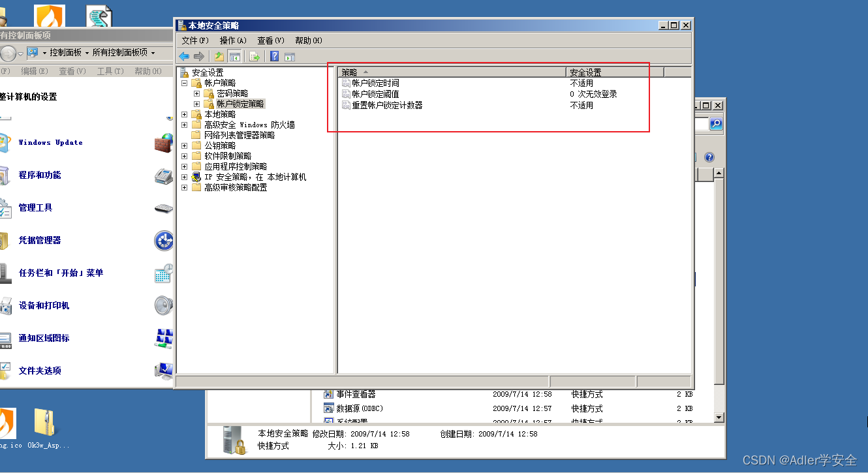The height and width of the screenshot is (473, 868).
Task: Open 工具(T) menu in Control Panel
Action: 110,71
